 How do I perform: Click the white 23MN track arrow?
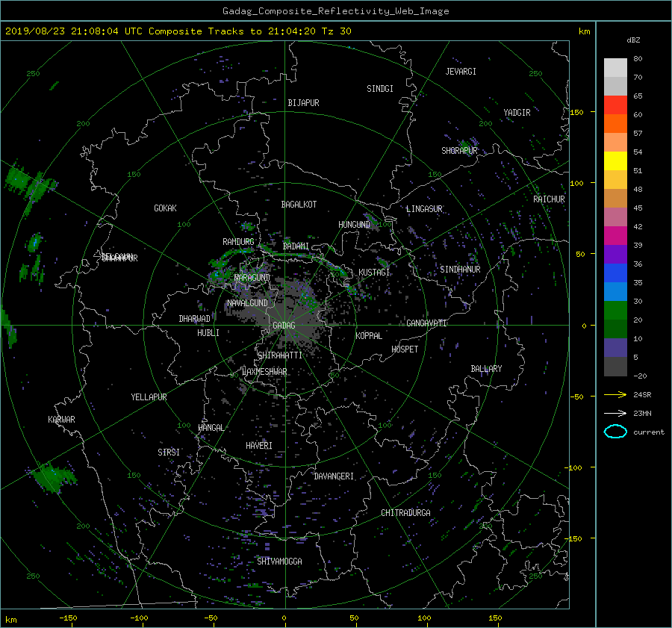point(615,413)
